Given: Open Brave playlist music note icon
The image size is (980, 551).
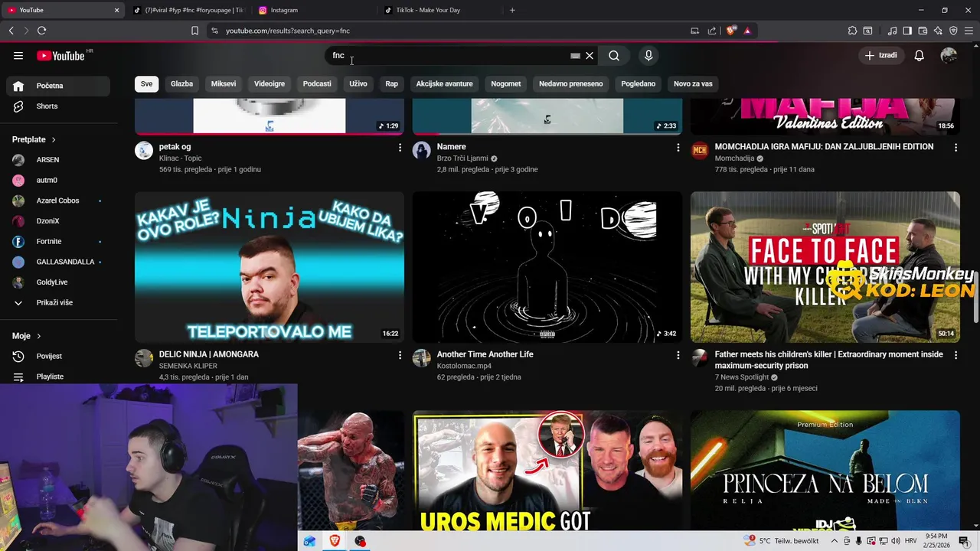Looking at the screenshot, I should 892,31.
